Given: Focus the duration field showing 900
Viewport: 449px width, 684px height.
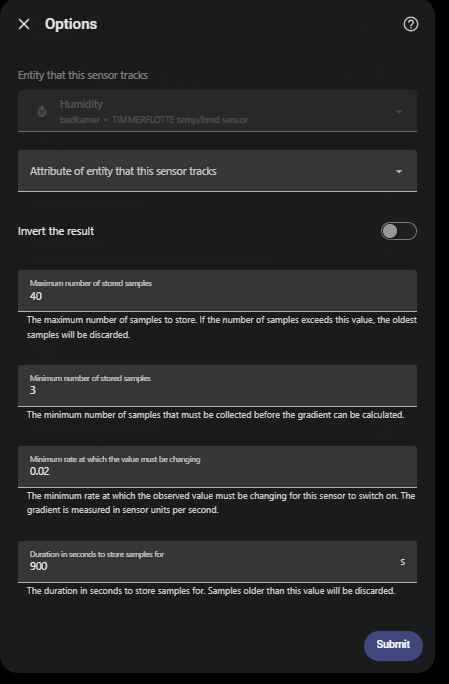Looking at the screenshot, I should pyautogui.click(x=217, y=562).
